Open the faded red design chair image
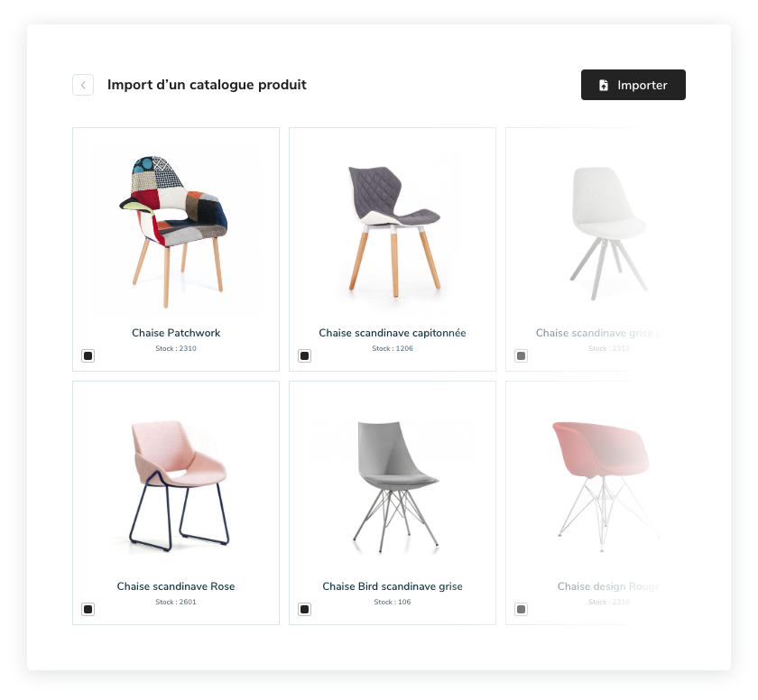Viewport: 758px width, 700px height. click(x=605, y=486)
